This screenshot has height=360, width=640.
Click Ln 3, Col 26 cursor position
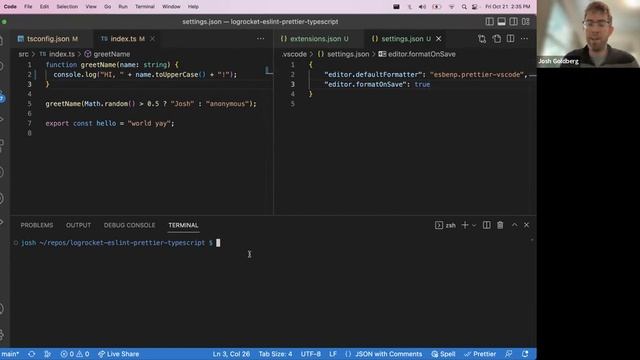coord(231,354)
